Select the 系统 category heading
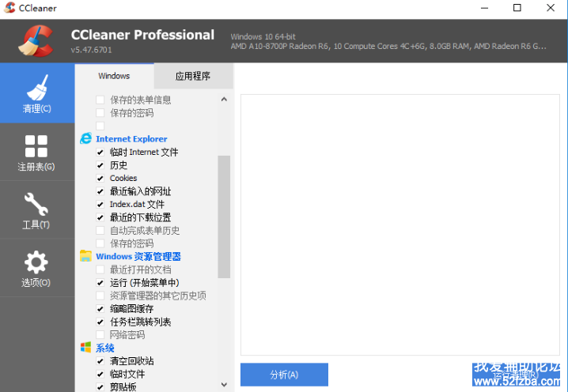 (105, 348)
